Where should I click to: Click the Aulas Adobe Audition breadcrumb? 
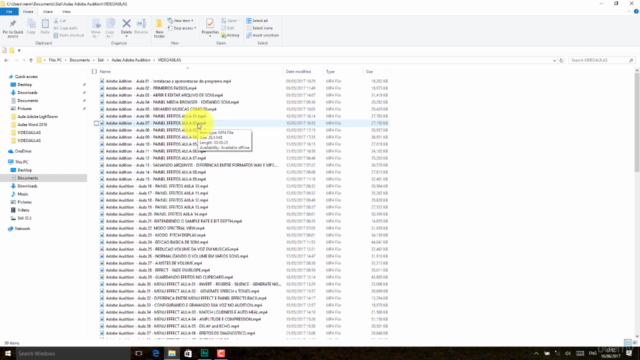click(131, 60)
